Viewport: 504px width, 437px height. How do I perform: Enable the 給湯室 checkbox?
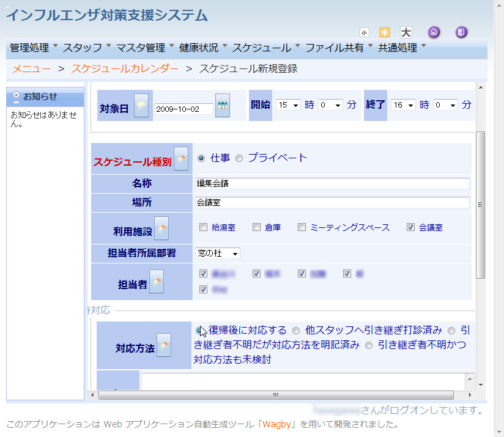[x=202, y=227]
